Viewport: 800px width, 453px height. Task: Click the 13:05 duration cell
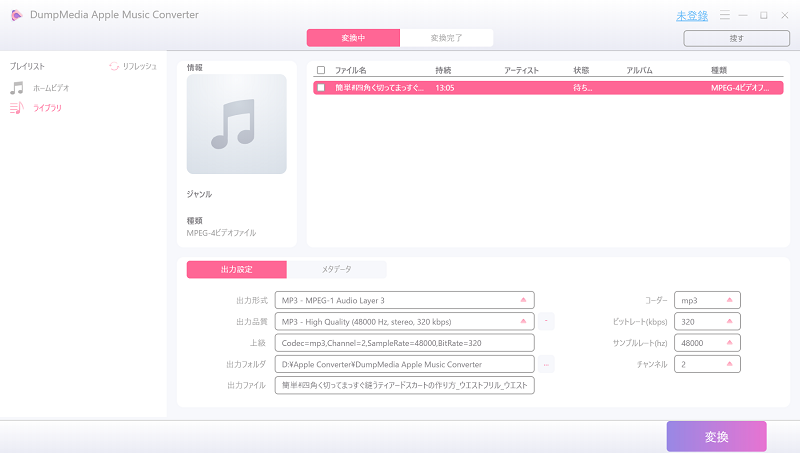click(x=445, y=88)
